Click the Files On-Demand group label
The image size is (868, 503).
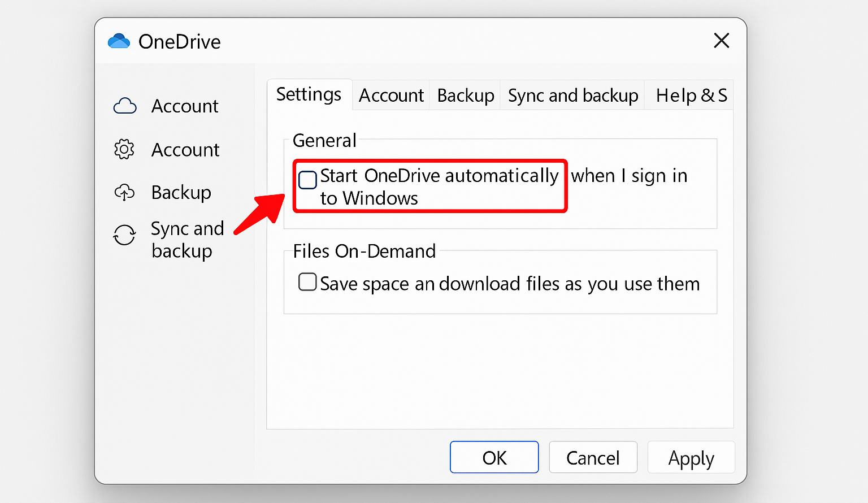click(364, 251)
